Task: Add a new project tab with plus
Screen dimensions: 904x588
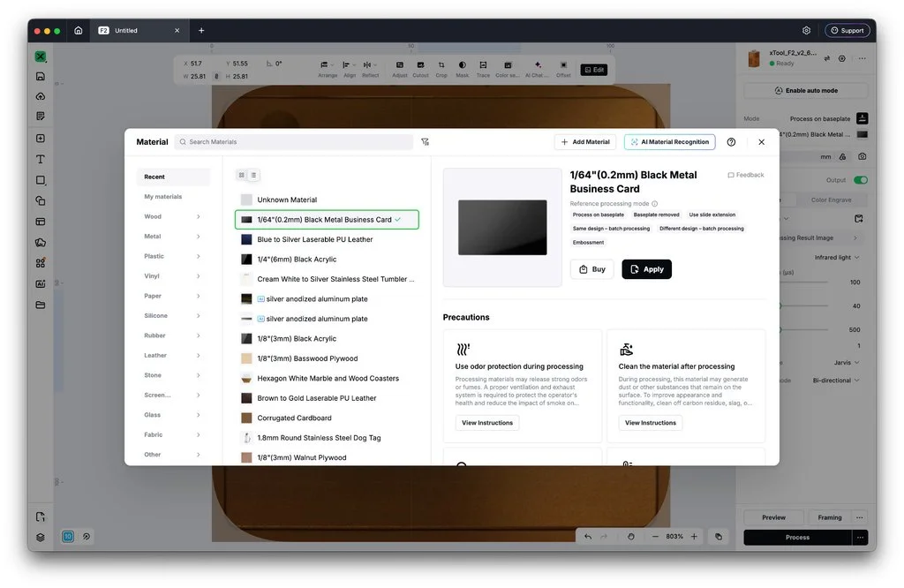Action: [201, 31]
